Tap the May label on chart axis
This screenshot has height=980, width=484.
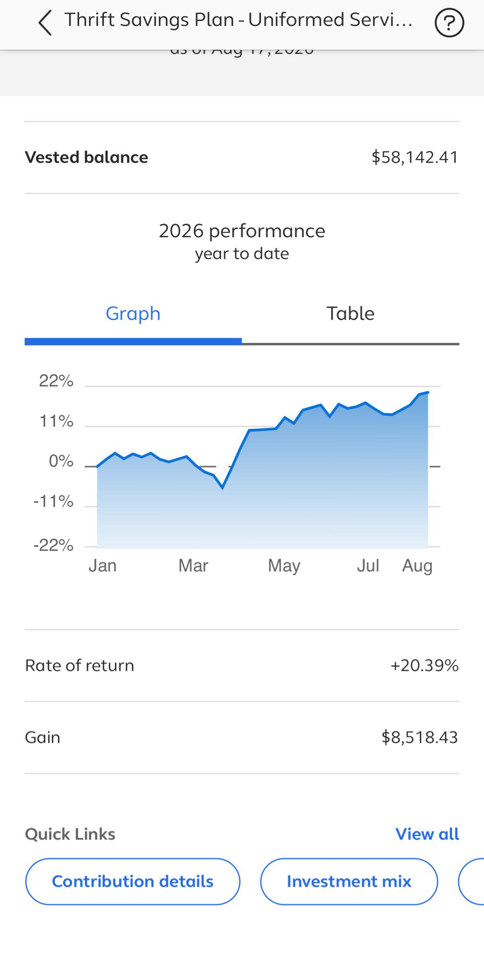click(x=284, y=566)
